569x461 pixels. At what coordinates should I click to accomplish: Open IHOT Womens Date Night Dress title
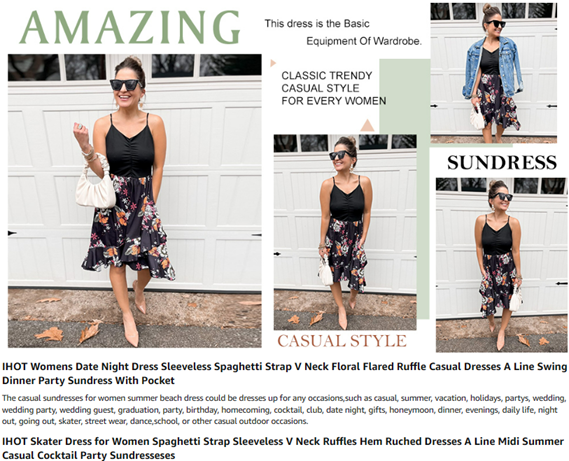(x=284, y=374)
